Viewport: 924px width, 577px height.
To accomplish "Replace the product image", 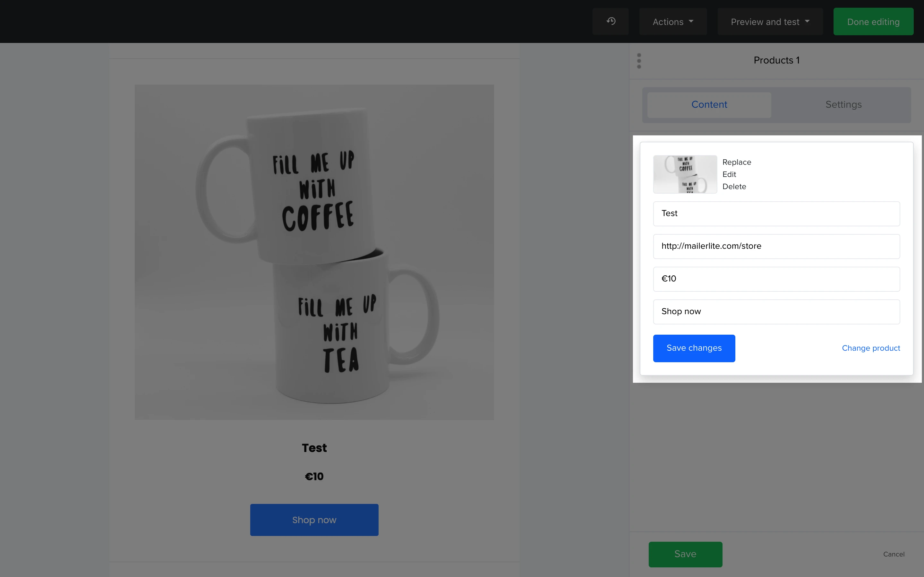I will pos(737,162).
